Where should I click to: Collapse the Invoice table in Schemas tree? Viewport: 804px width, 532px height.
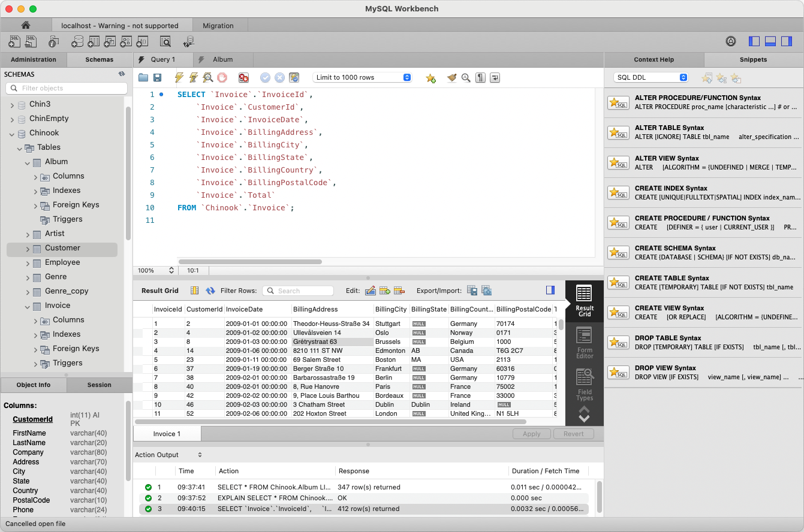point(26,305)
